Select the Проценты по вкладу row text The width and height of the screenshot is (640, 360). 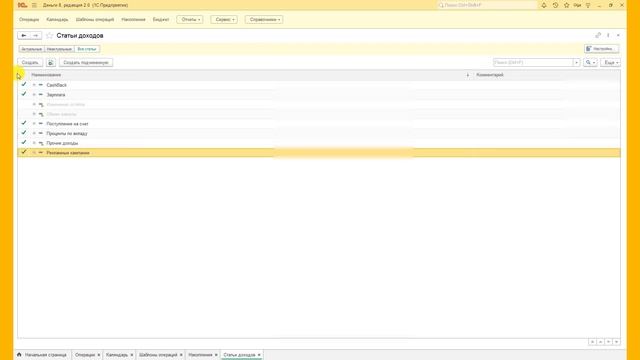tap(67, 133)
